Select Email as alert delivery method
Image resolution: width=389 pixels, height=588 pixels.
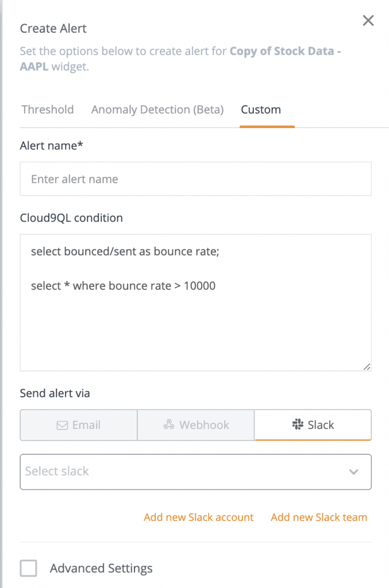pos(78,425)
